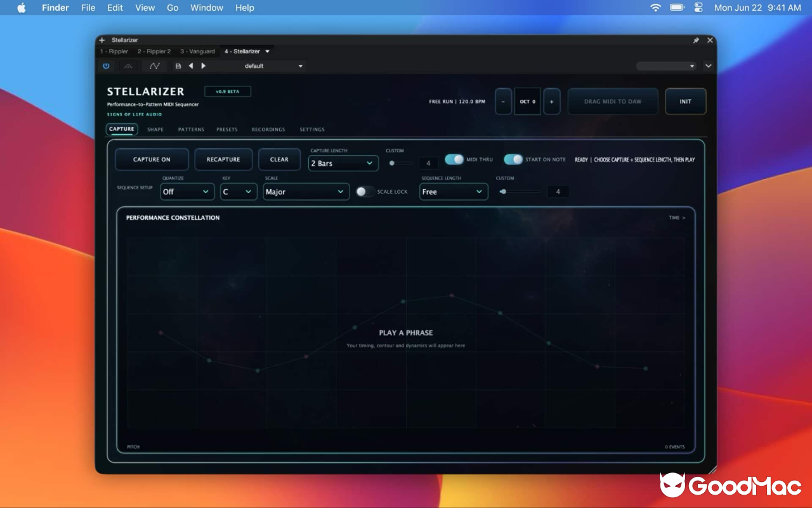Click the Capture Length custom value field

[428, 163]
